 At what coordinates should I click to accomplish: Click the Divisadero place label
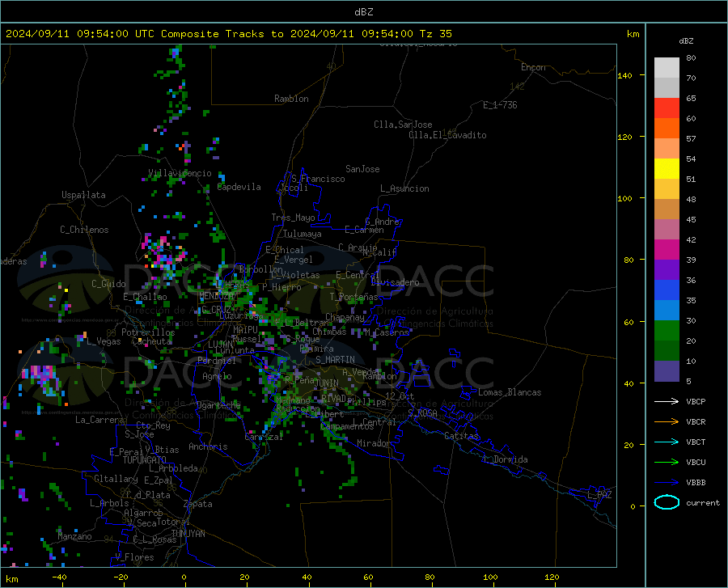(395, 282)
